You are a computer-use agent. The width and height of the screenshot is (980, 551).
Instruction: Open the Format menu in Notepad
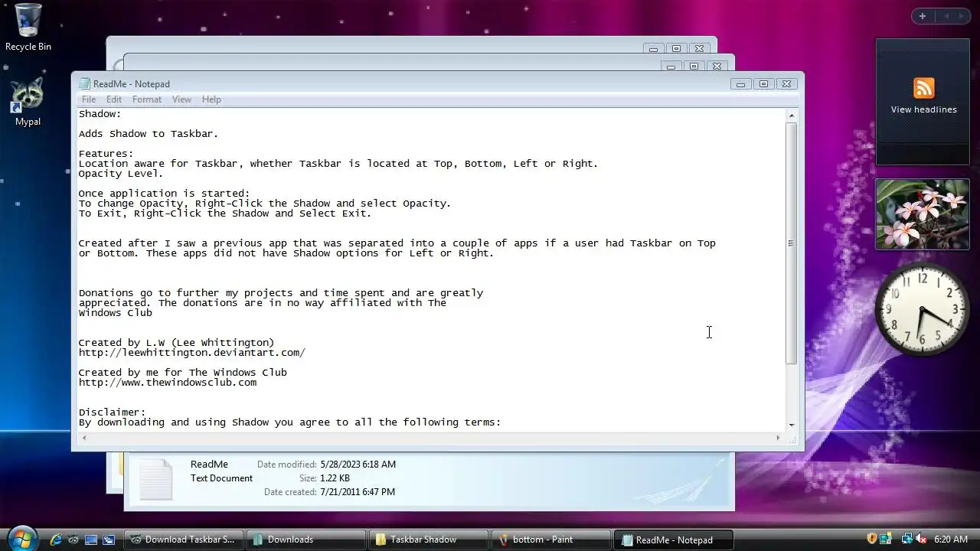147,99
